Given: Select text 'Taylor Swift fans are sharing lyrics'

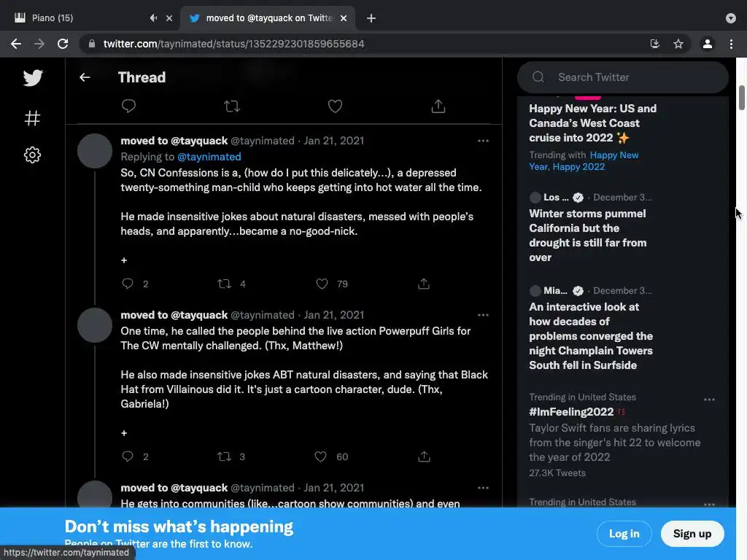Looking at the screenshot, I should click(x=612, y=428).
